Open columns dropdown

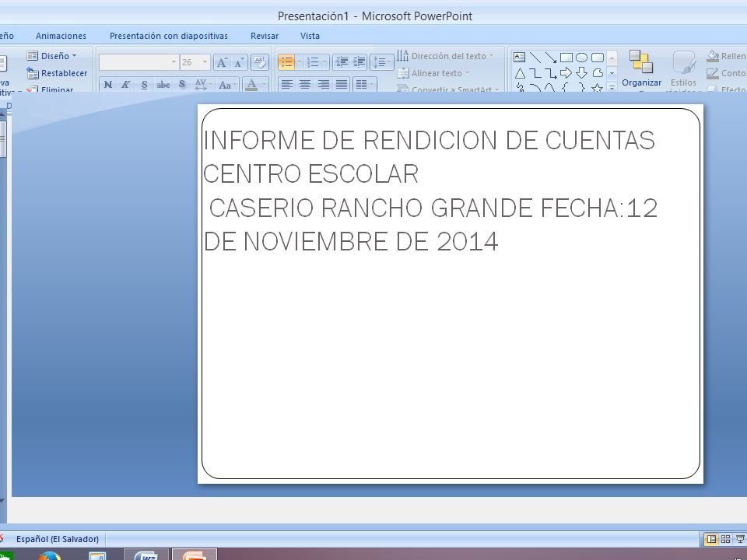point(365,84)
